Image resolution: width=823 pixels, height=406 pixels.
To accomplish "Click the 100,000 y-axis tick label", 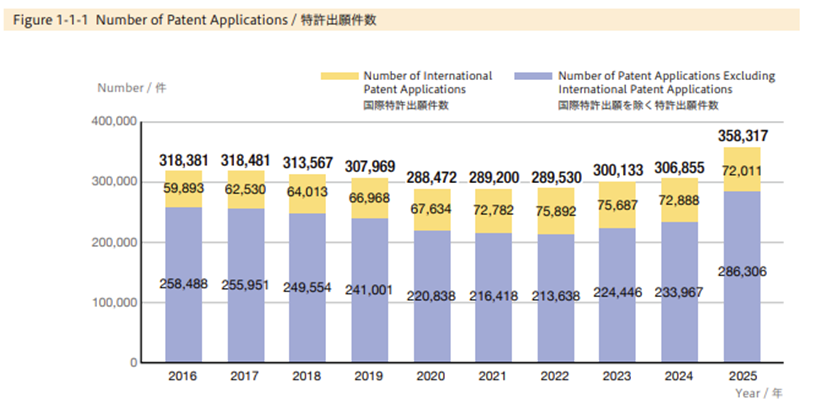I will pos(114,302).
